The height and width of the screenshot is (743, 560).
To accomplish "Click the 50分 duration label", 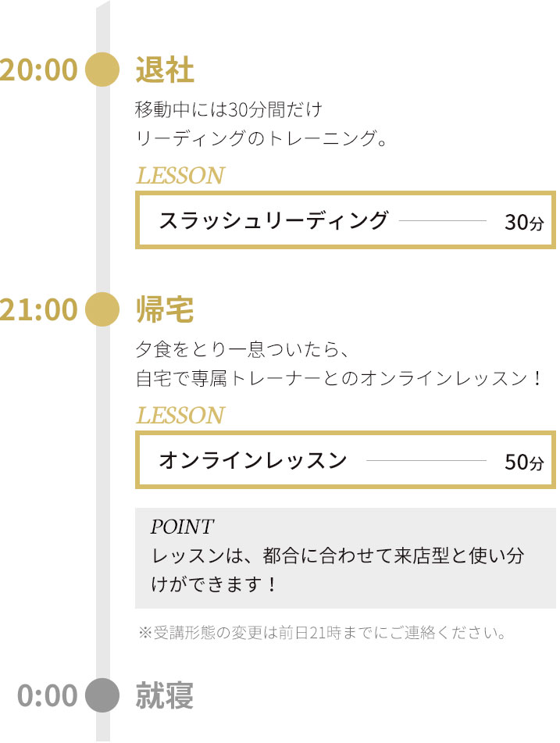I will tap(524, 462).
